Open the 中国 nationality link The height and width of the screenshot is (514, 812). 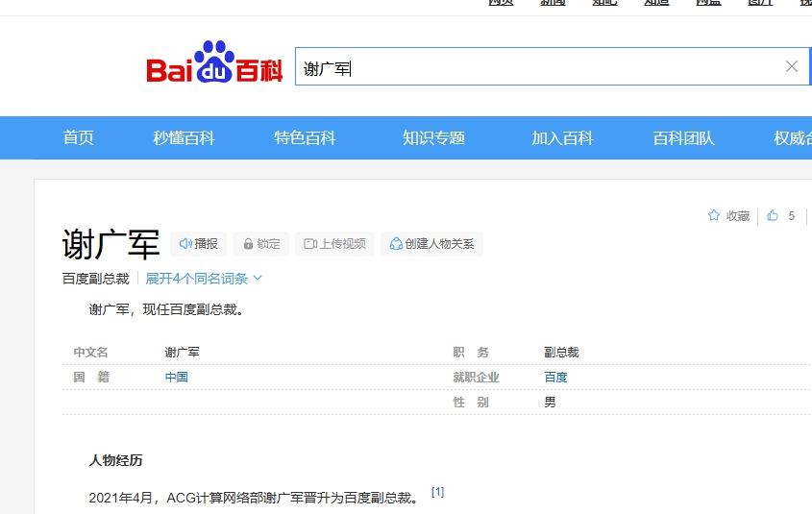pyautogui.click(x=177, y=377)
